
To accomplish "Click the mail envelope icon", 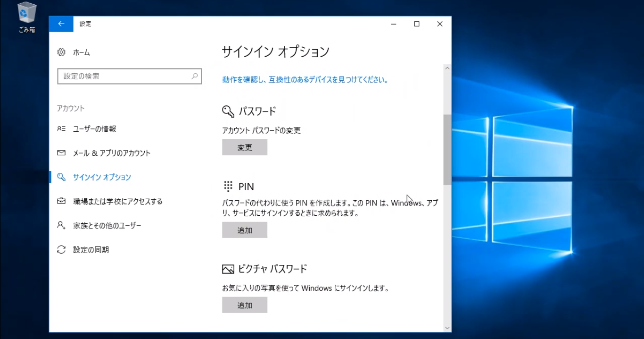I will click(61, 153).
